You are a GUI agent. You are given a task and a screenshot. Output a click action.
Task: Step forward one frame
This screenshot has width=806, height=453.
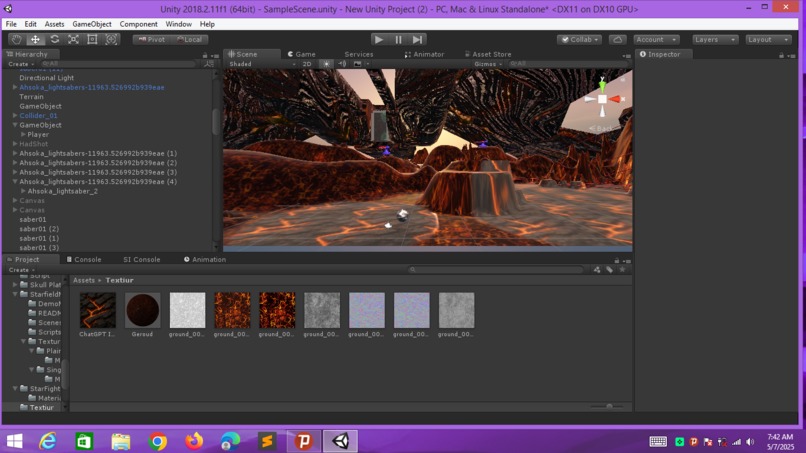click(417, 40)
